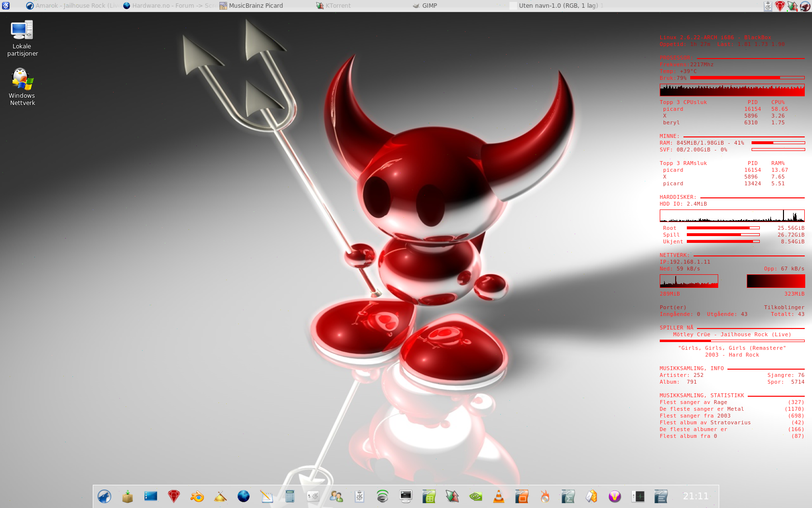Screen dimensions: 812x508
Task: Click the RAM usage bar at 41%
Action: click(x=778, y=143)
